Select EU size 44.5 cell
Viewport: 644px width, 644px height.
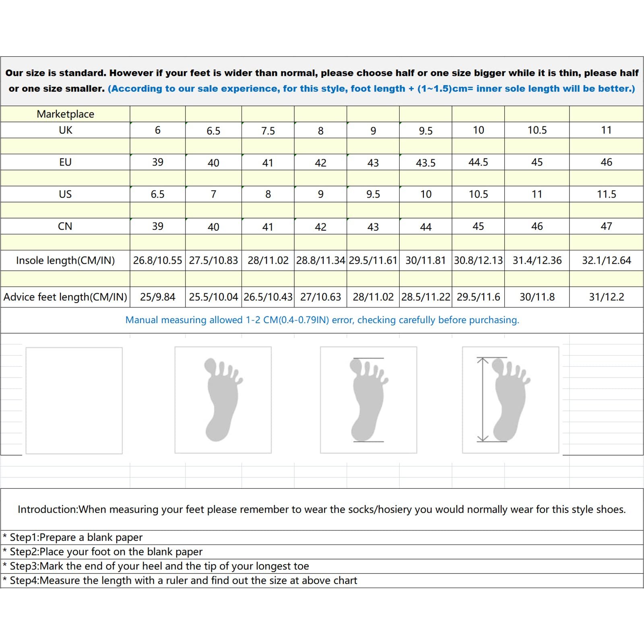pyautogui.click(x=478, y=162)
